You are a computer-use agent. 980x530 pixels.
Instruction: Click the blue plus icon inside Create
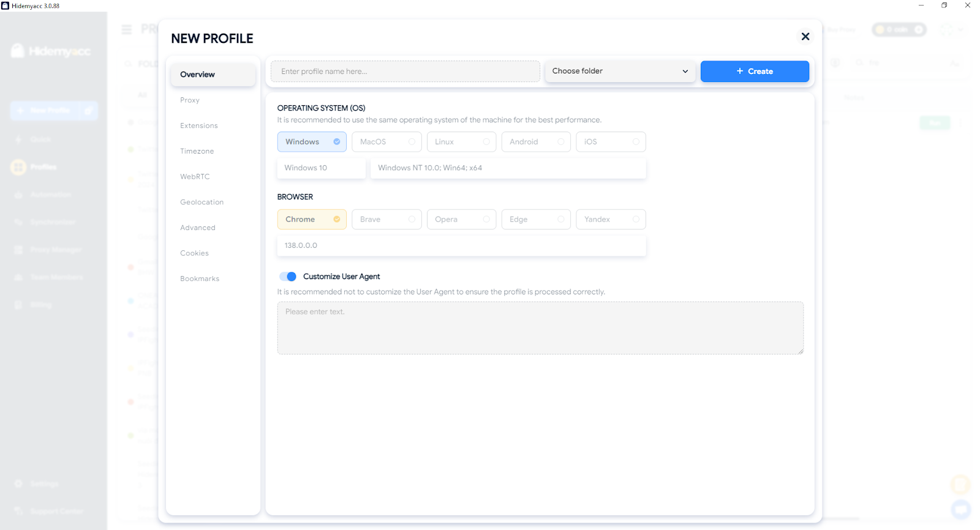tap(740, 71)
